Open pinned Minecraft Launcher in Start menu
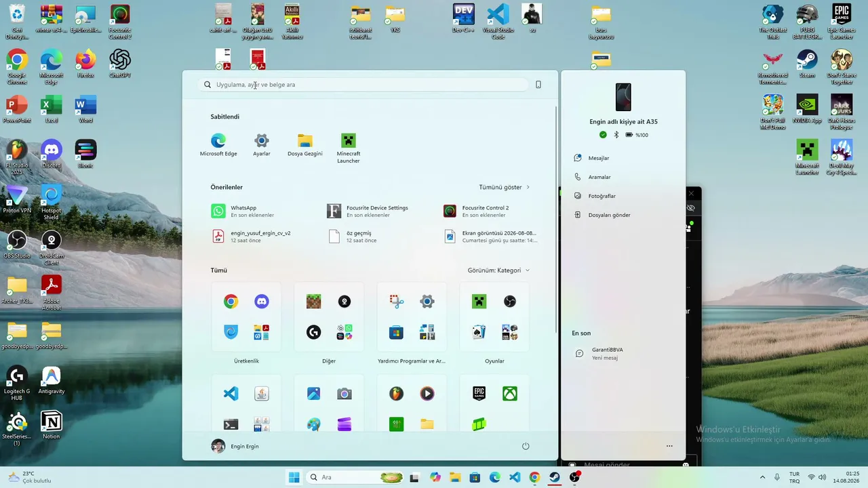 (x=349, y=148)
